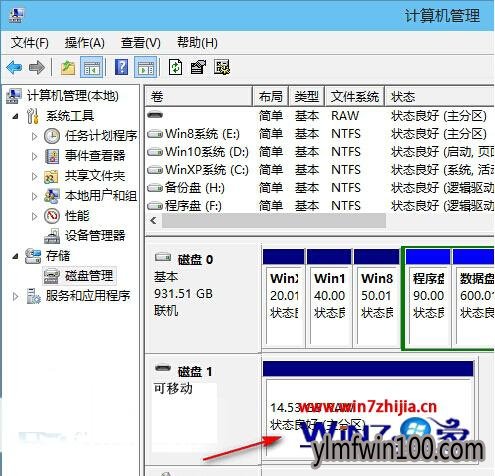Select 服务和应用程序 in the tree

[88, 296]
